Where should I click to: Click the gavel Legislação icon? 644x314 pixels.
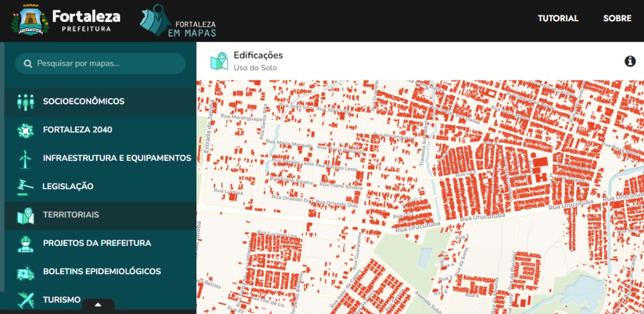26,187
